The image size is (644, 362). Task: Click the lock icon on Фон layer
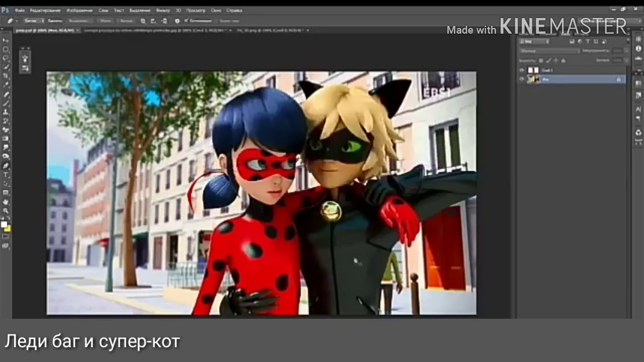click(618, 79)
